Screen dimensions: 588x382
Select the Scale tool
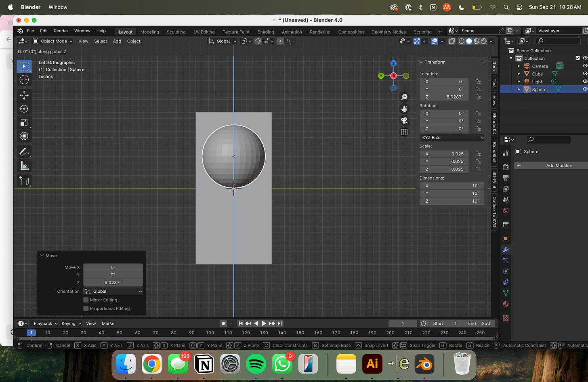[x=24, y=122]
